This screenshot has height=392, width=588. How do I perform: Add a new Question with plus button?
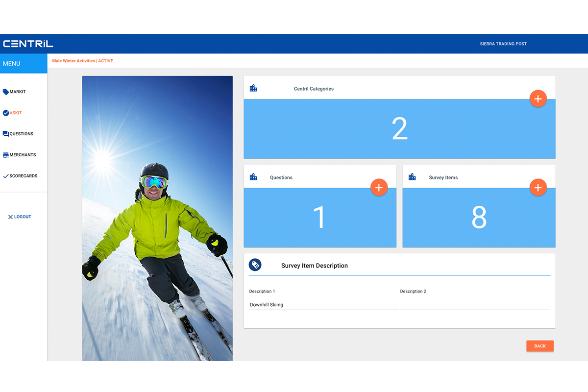379,188
